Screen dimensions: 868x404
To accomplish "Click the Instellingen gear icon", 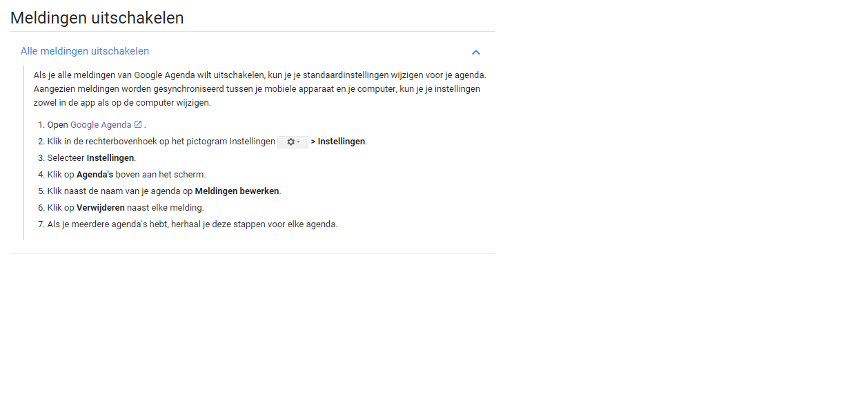I will tap(290, 142).
